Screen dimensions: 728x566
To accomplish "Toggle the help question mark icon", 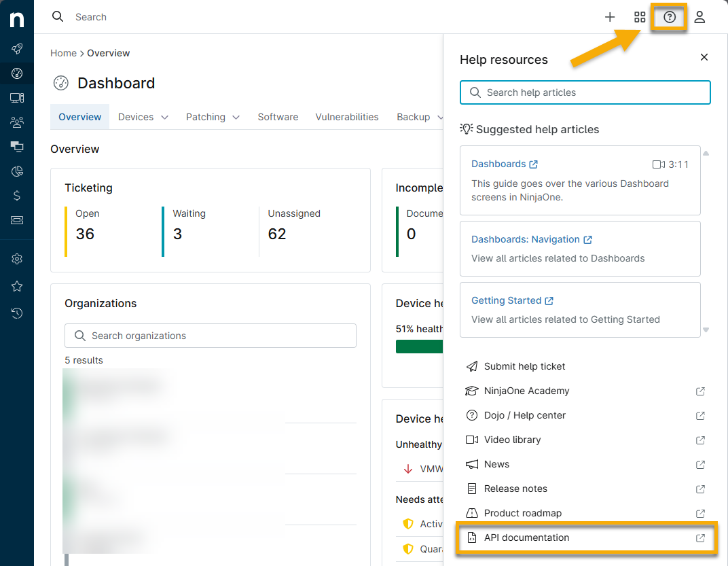I will (x=670, y=17).
